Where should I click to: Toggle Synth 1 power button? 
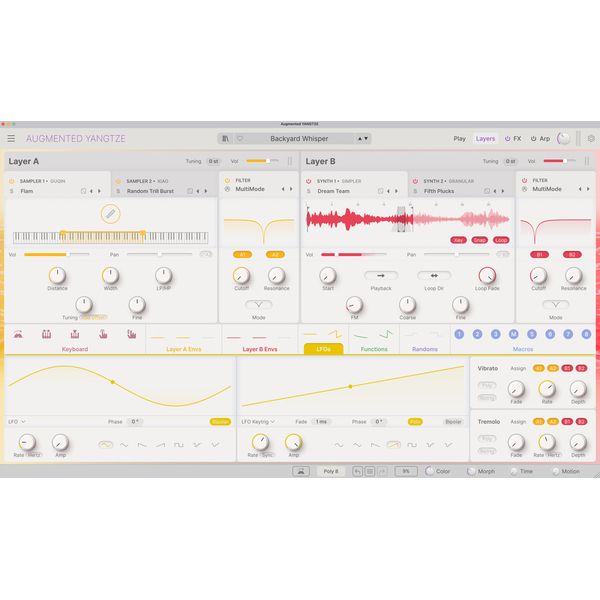[308, 181]
